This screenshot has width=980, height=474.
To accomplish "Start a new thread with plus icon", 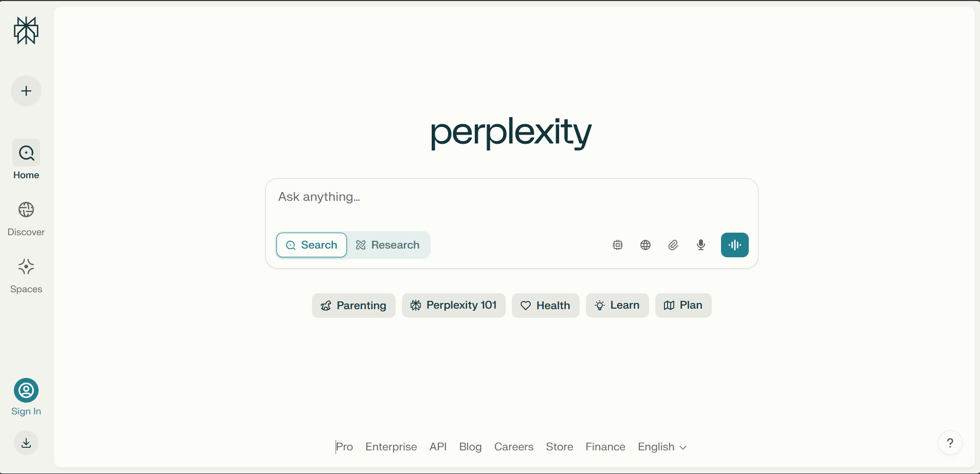I will (26, 91).
